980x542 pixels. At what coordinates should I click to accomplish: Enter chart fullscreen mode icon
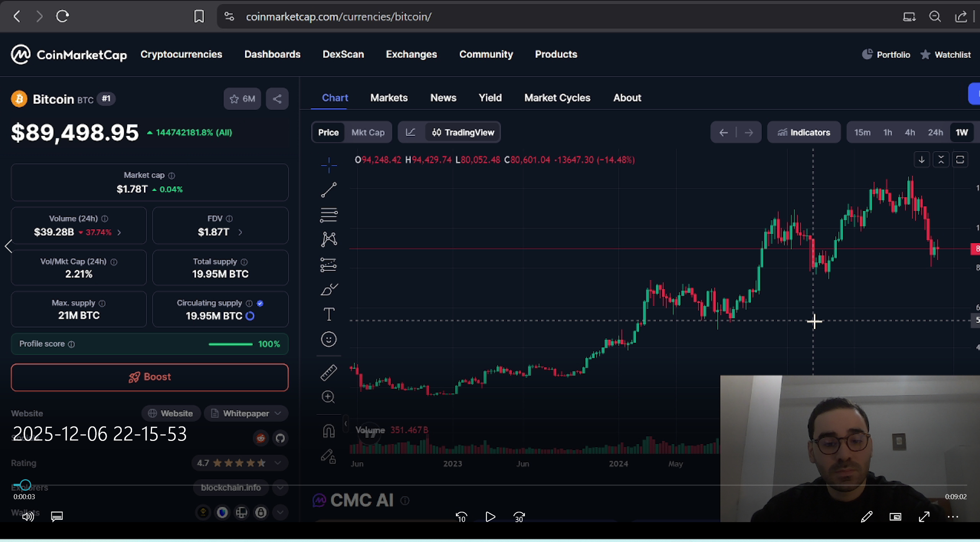(x=960, y=160)
